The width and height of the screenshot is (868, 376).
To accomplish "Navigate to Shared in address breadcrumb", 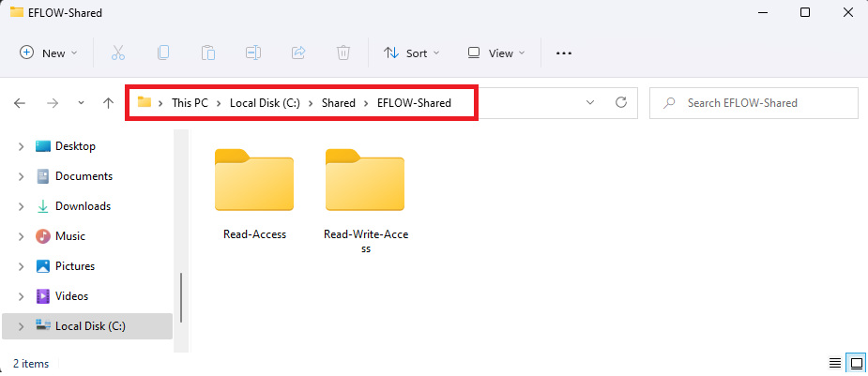I will [339, 103].
